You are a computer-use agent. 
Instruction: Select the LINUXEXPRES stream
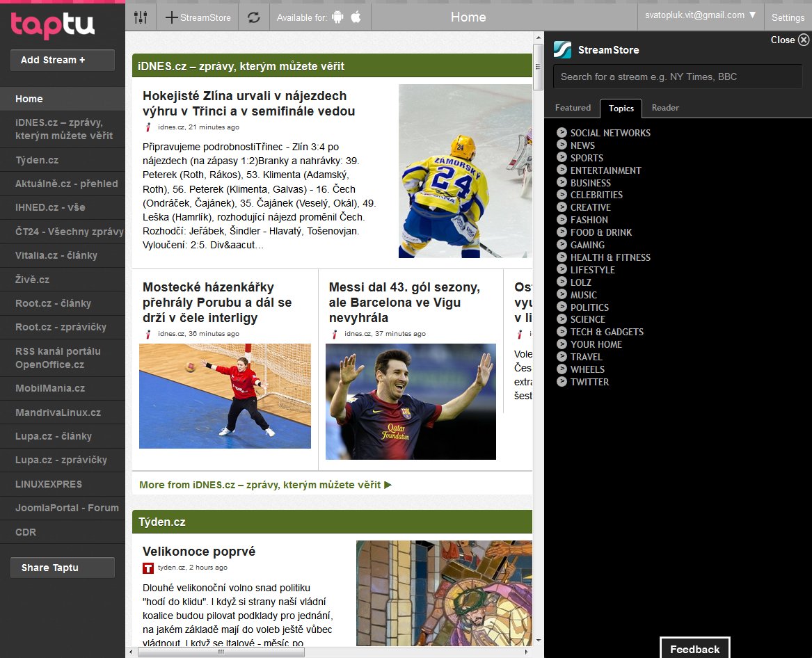[x=62, y=484]
